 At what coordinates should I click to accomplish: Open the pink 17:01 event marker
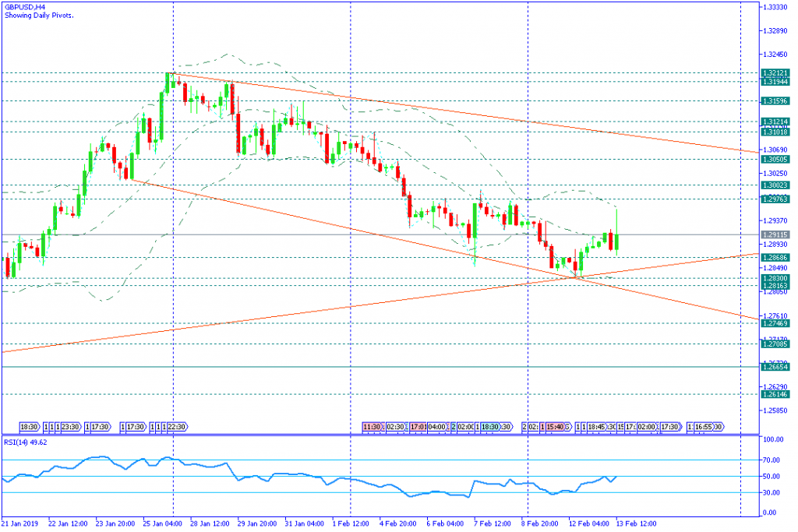point(417,427)
